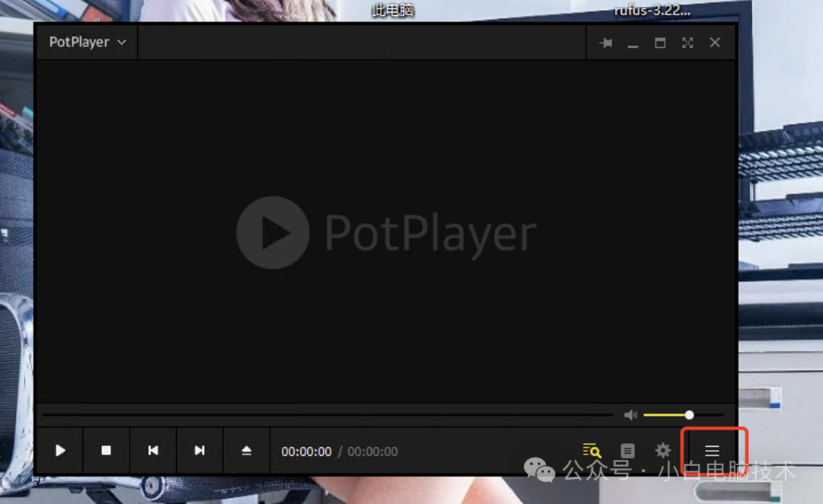The height and width of the screenshot is (504, 823).
Task: Open the chapter/subtitle list icon
Action: point(627,451)
